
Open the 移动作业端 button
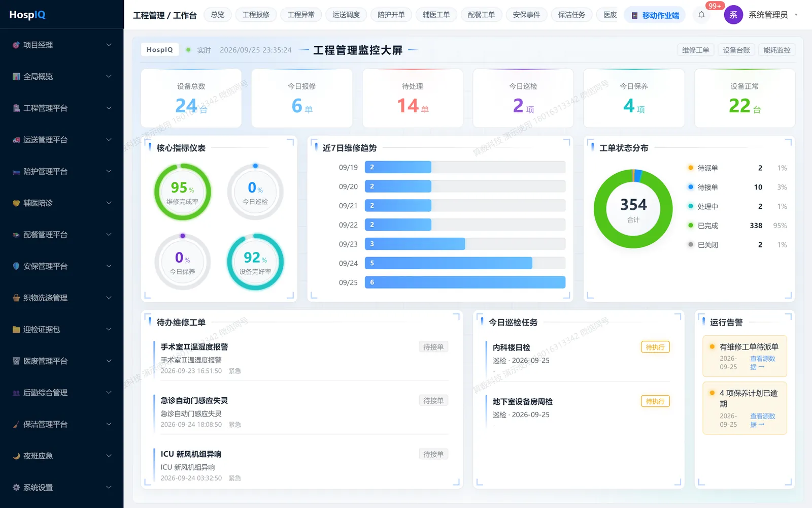655,15
